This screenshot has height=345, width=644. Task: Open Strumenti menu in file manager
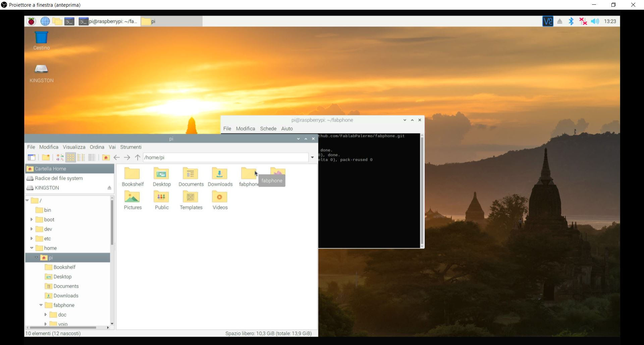click(131, 147)
